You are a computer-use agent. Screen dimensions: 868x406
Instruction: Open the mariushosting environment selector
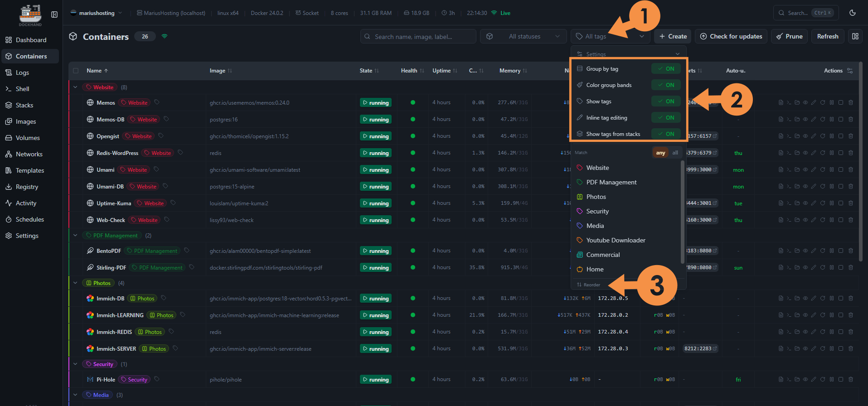point(96,13)
